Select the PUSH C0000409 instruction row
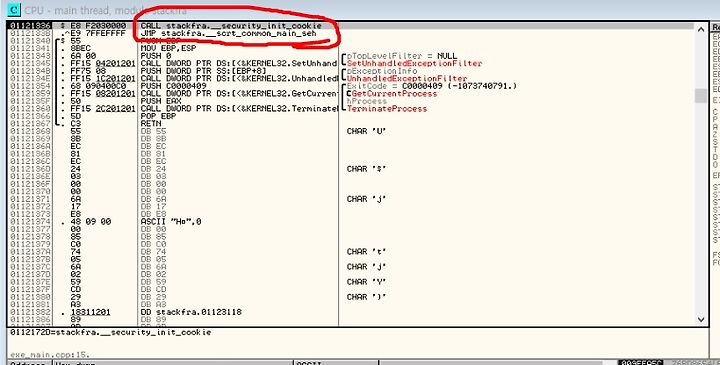 tap(174, 86)
